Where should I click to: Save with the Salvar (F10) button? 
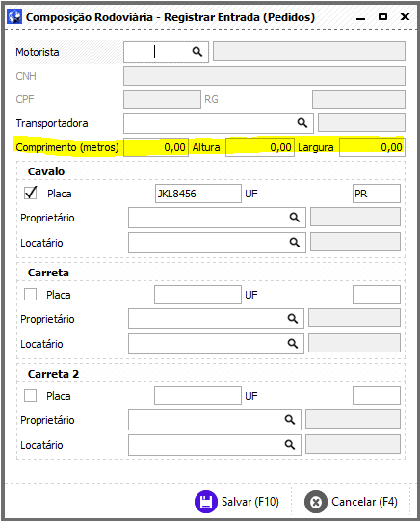click(x=237, y=502)
